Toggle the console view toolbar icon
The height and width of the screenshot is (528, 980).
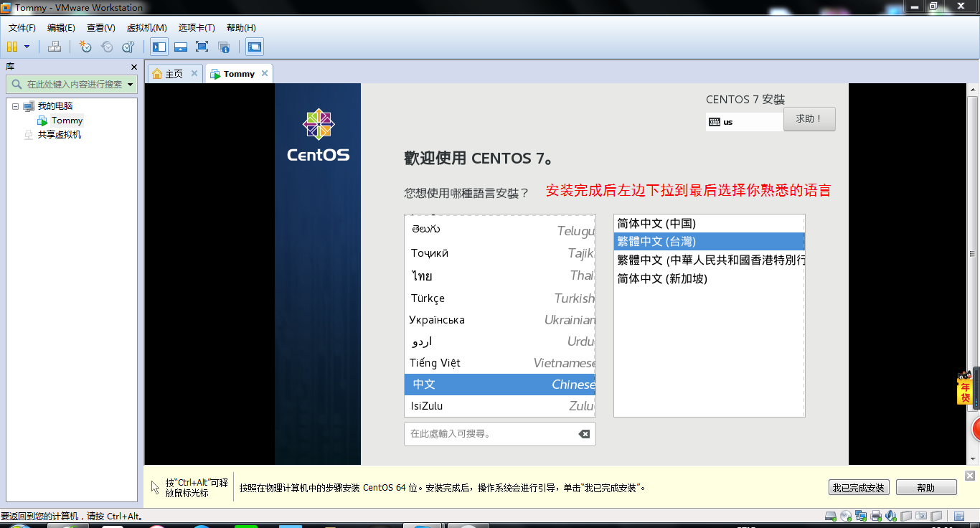pos(255,47)
